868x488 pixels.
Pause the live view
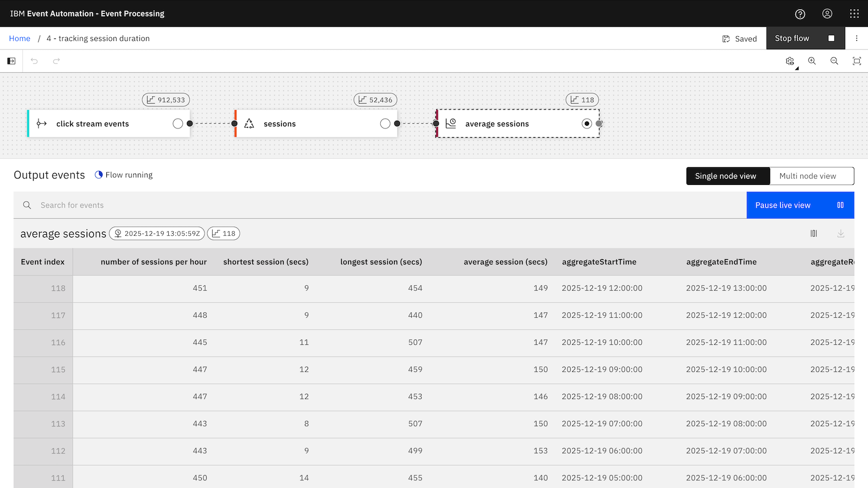[800, 206]
